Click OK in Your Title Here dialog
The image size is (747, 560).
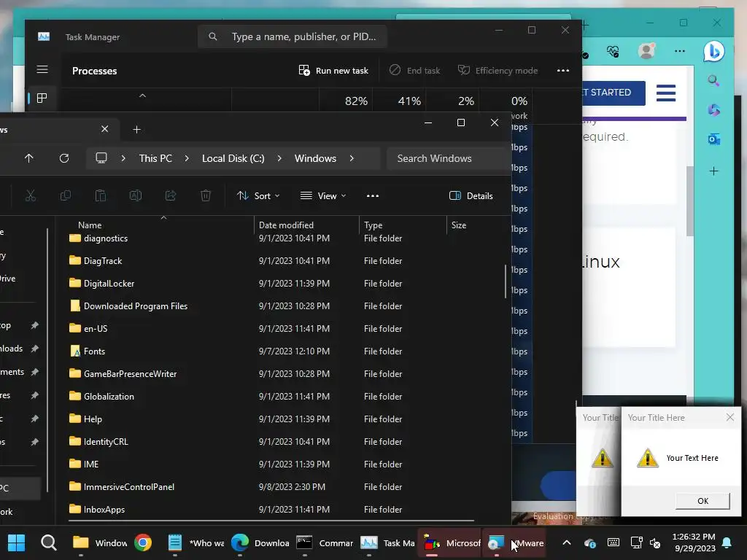[x=703, y=501]
